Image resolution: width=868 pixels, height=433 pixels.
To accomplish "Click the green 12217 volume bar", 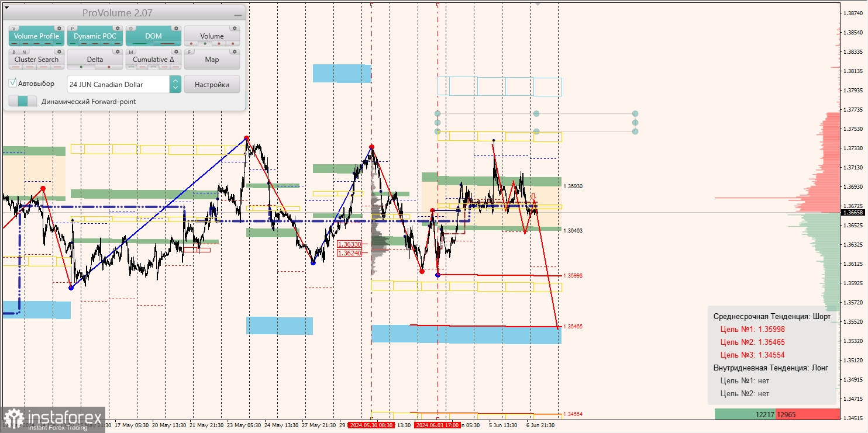I will pyautogui.click(x=745, y=414).
